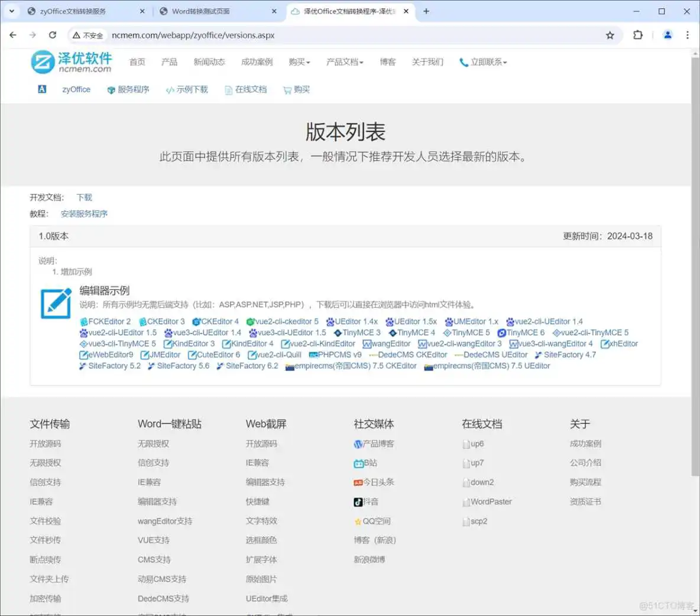Click the 今日头条 red icon
The image size is (700, 616).
pyautogui.click(x=358, y=482)
